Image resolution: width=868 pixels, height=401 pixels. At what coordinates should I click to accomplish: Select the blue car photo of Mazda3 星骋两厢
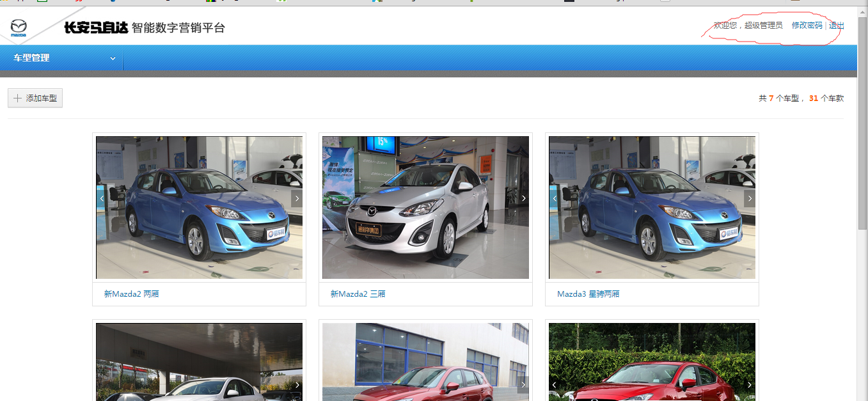click(x=652, y=207)
